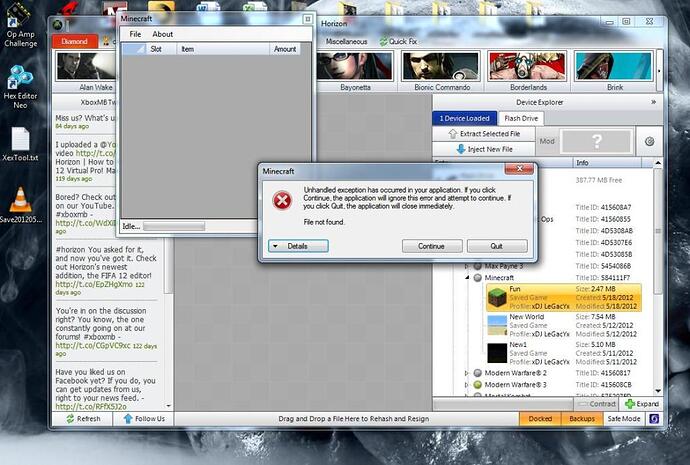This screenshot has height=465, width=690.
Task: Click the Follow Us button icon
Action: [128, 419]
